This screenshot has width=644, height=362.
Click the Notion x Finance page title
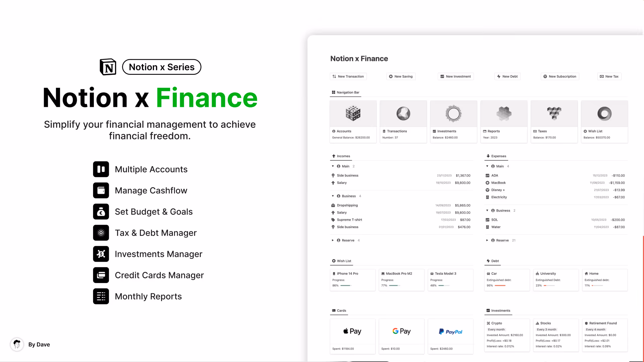point(359,59)
